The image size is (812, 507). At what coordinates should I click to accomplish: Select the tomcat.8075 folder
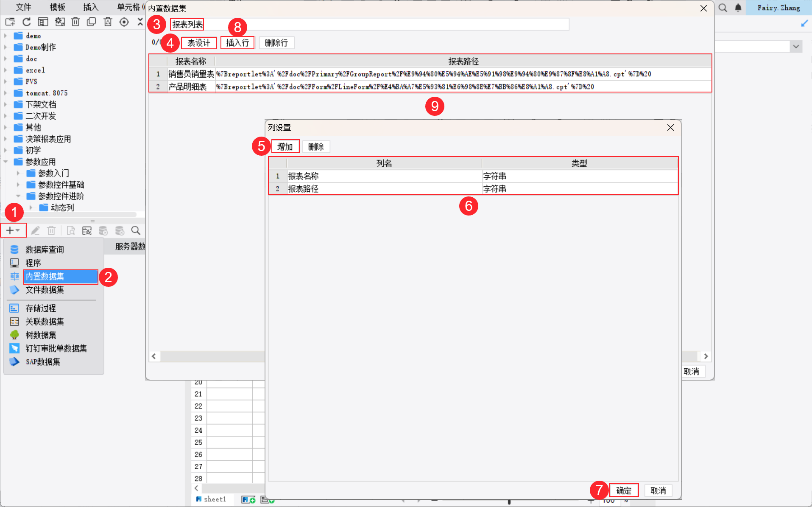[x=47, y=93]
